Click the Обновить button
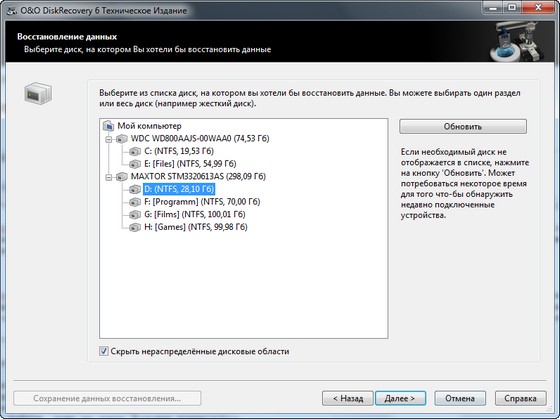Screen dimensions: 560x419 point(463,127)
